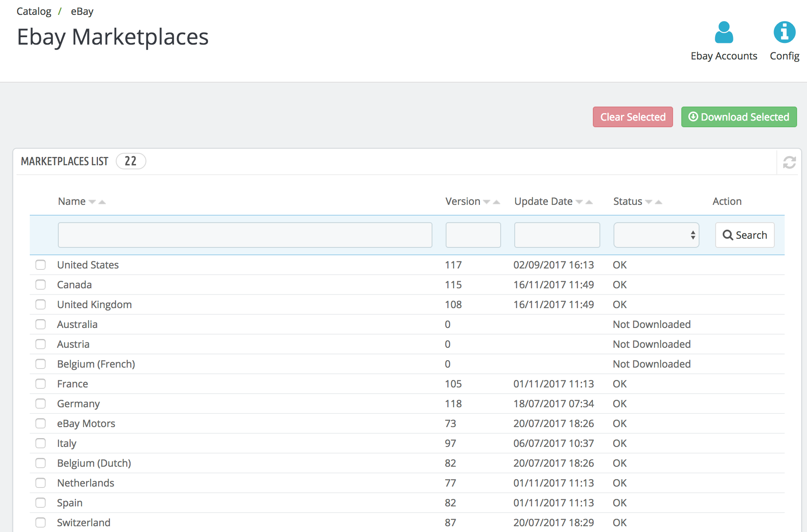The height and width of the screenshot is (532, 807).
Task: Focus the Name filter field
Action: [245, 235]
